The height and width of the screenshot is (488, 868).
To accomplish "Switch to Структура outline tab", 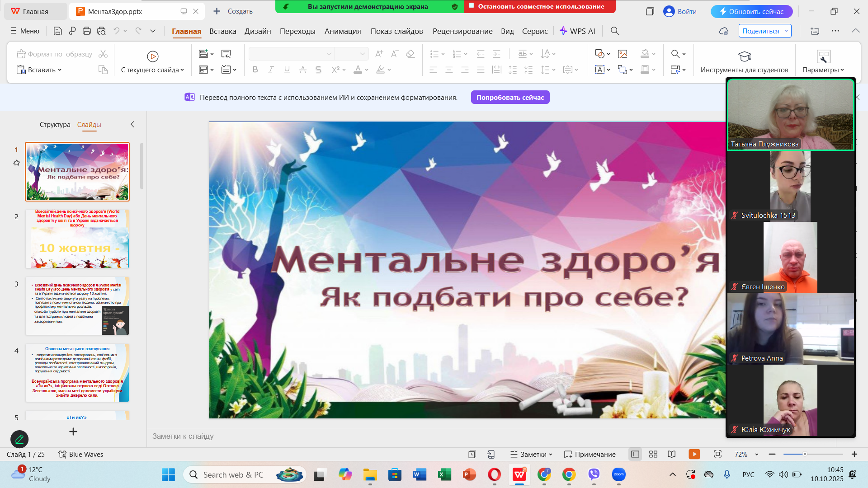I will 55,124.
